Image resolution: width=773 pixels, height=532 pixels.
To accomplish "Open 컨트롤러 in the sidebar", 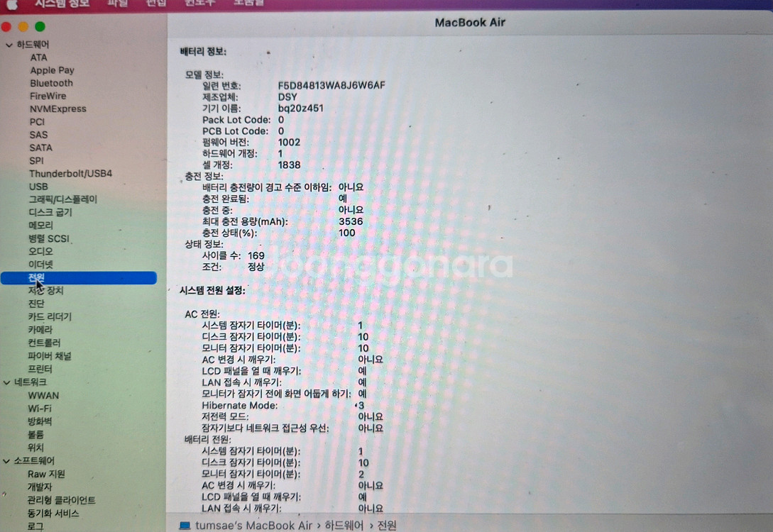I will click(x=45, y=343).
